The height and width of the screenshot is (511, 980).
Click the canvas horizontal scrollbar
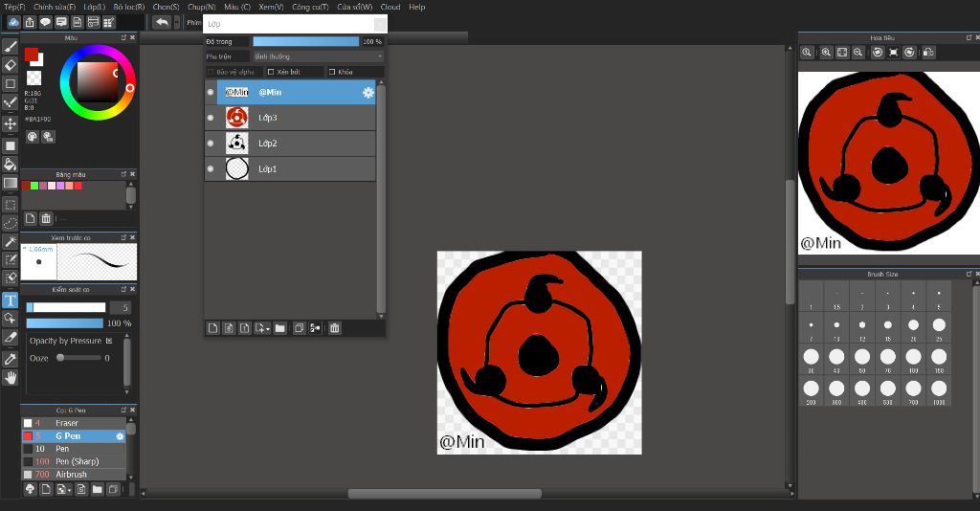(x=444, y=494)
